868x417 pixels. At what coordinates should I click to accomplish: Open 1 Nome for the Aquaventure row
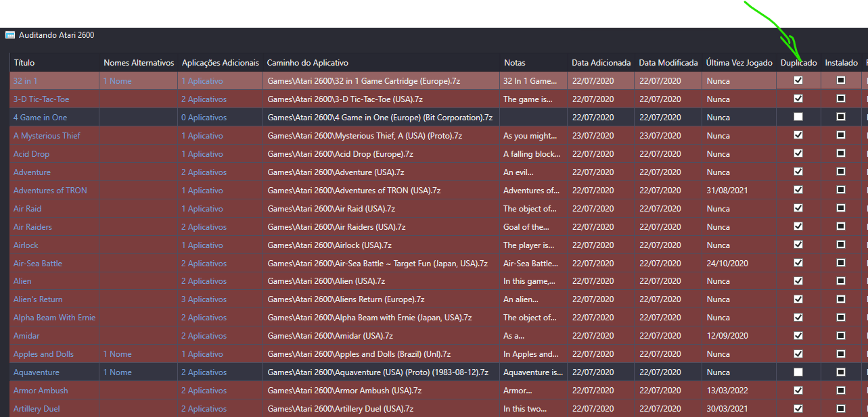click(118, 372)
